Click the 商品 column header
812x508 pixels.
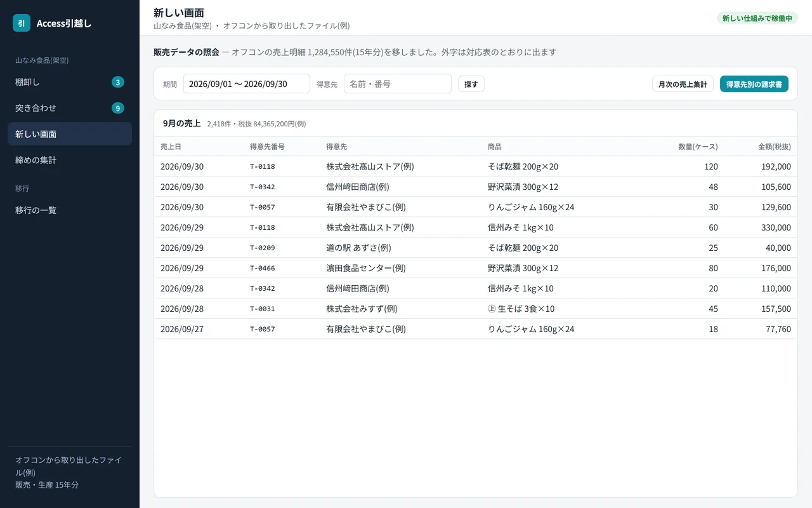point(495,147)
